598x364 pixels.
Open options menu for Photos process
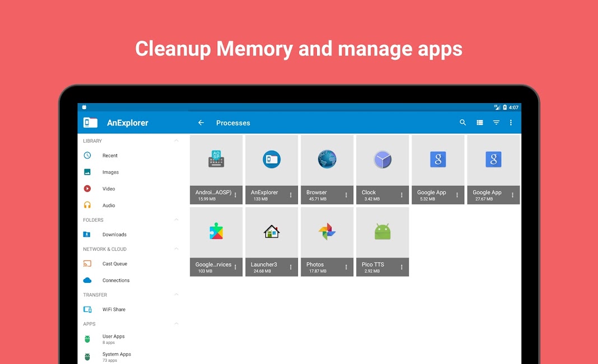[346, 267]
